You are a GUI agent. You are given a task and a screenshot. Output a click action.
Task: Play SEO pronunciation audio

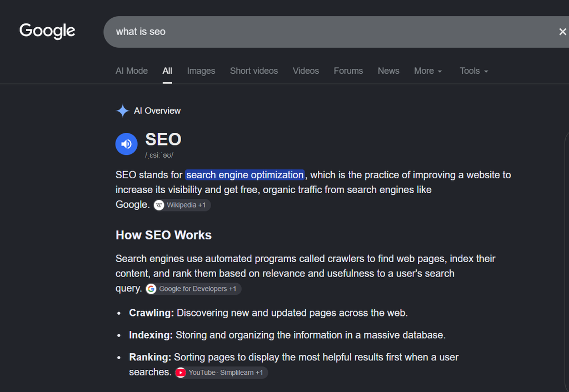pos(126,144)
